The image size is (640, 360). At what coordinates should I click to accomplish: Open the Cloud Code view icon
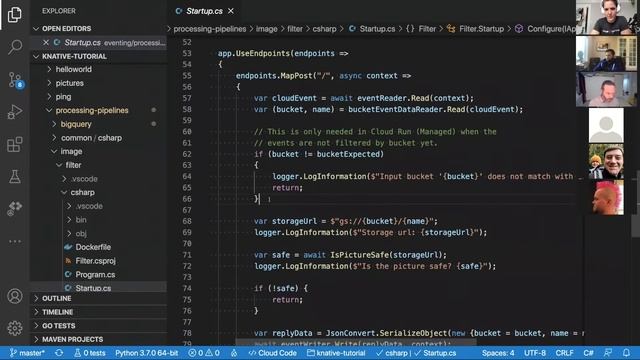pos(15,208)
